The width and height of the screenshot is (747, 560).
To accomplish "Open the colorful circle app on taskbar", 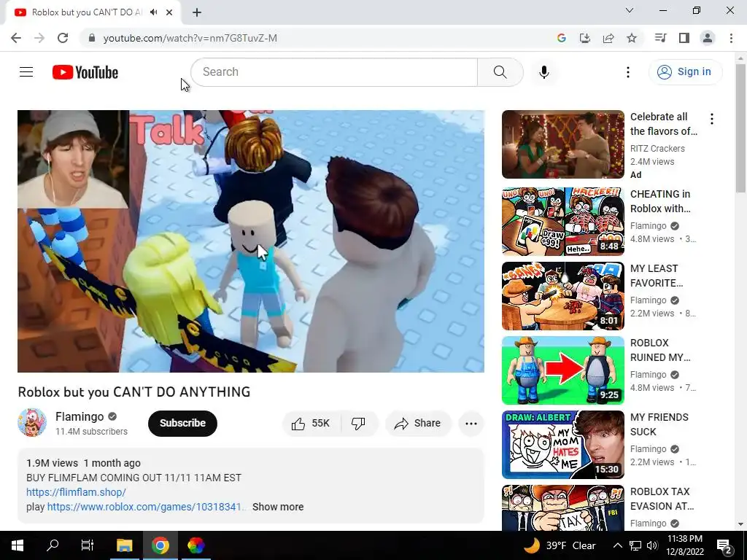I will tap(196, 545).
